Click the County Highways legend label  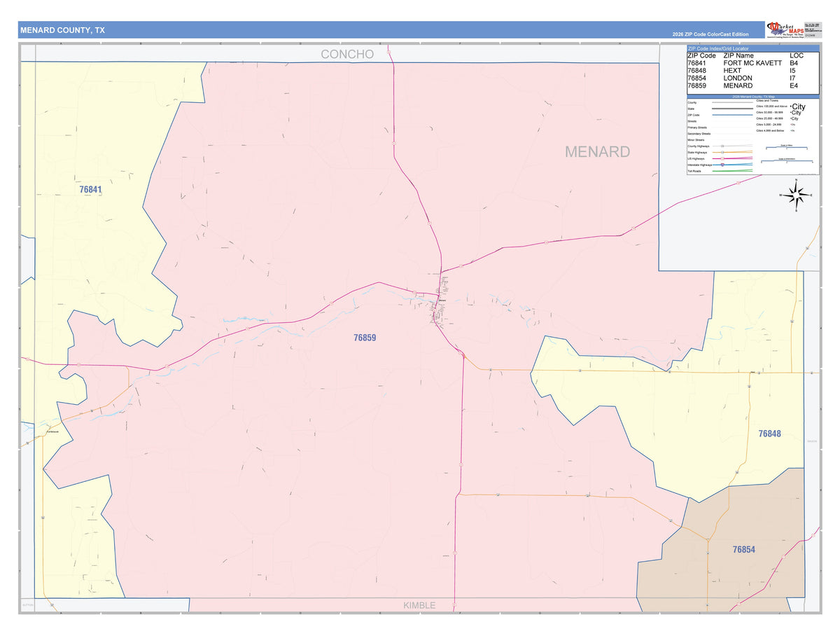pyautogui.click(x=699, y=146)
